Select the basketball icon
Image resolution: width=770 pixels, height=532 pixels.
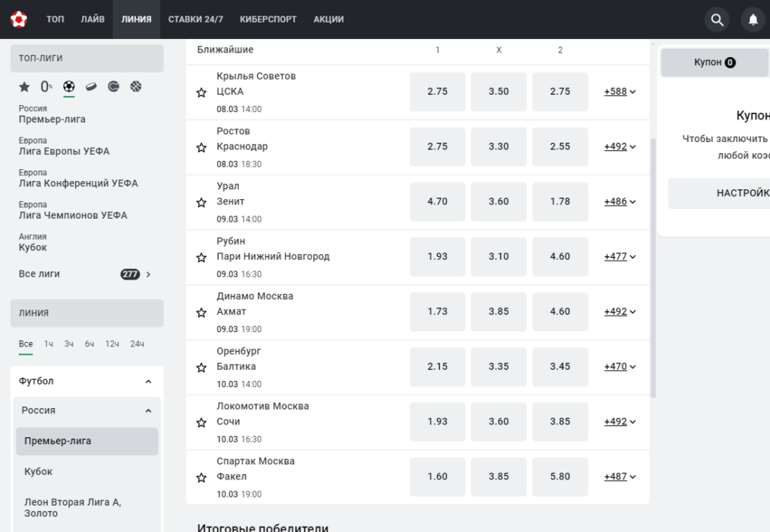(136, 87)
